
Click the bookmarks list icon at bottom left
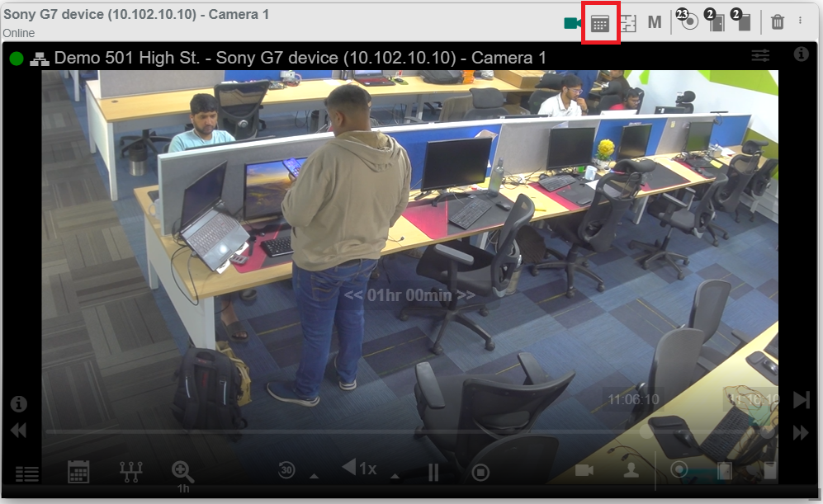coord(27,473)
